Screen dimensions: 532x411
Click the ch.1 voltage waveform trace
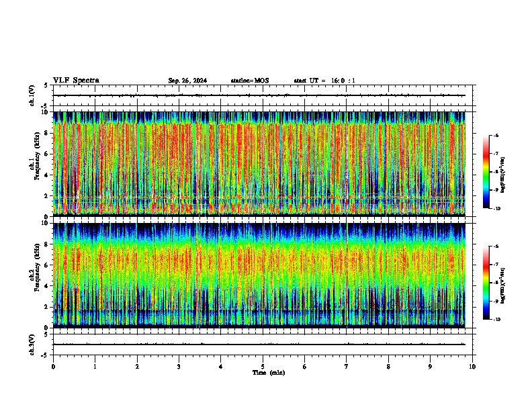pyautogui.click(x=259, y=95)
